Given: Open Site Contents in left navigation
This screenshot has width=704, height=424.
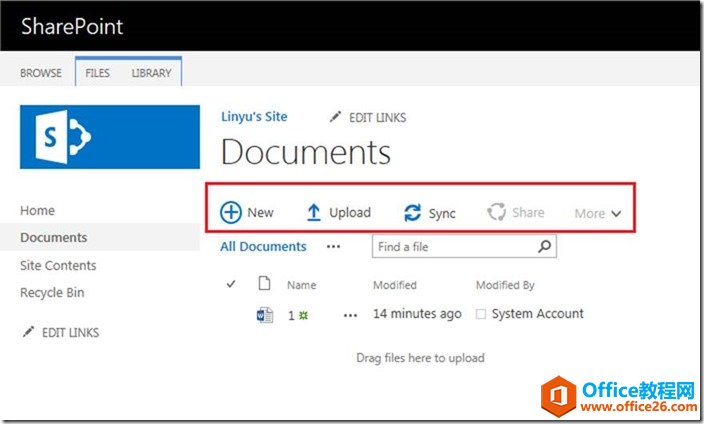Looking at the screenshot, I should [x=58, y=265].
